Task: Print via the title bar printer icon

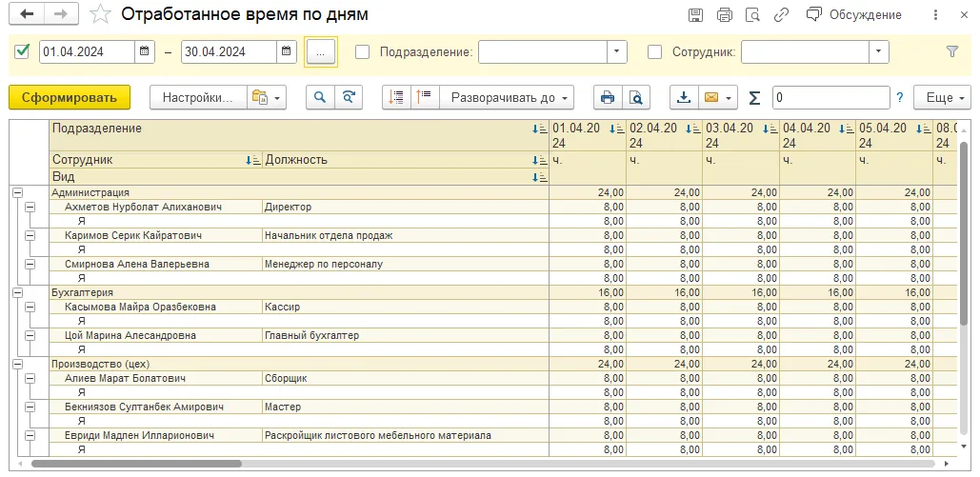Action: (x=725, y=15)
